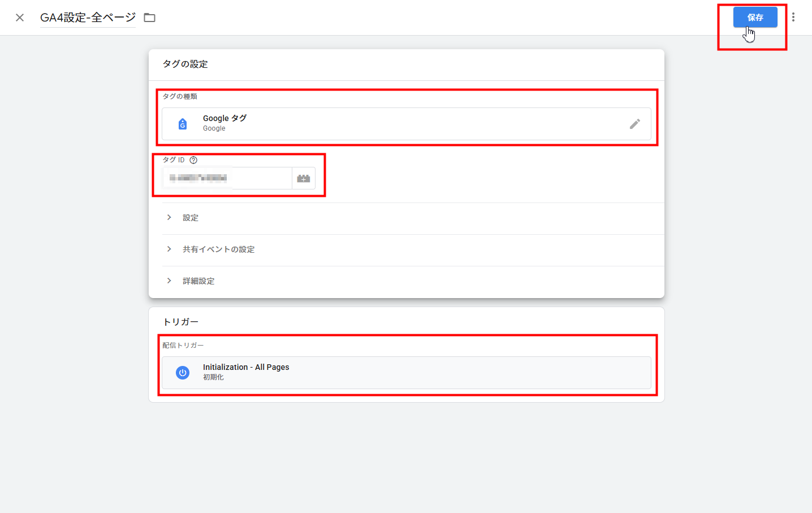The image size is (812, 513).
Task: Expand the 設定 section chevron
Action: (x=169, y=218)
